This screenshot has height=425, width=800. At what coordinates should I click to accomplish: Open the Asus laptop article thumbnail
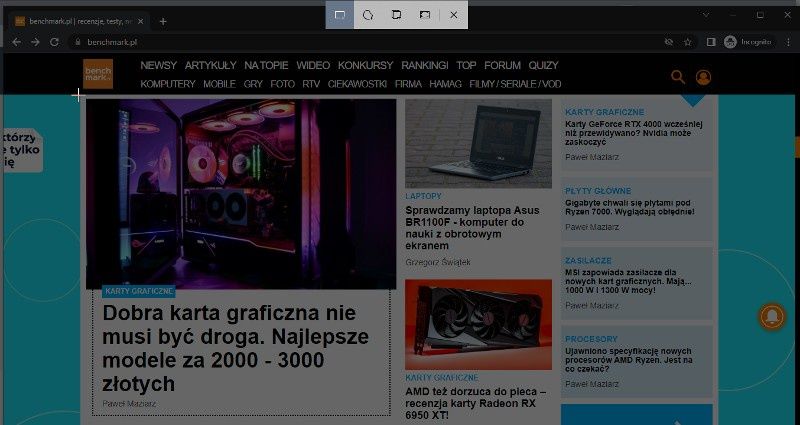pyautogui.click(x=478, y=143)
